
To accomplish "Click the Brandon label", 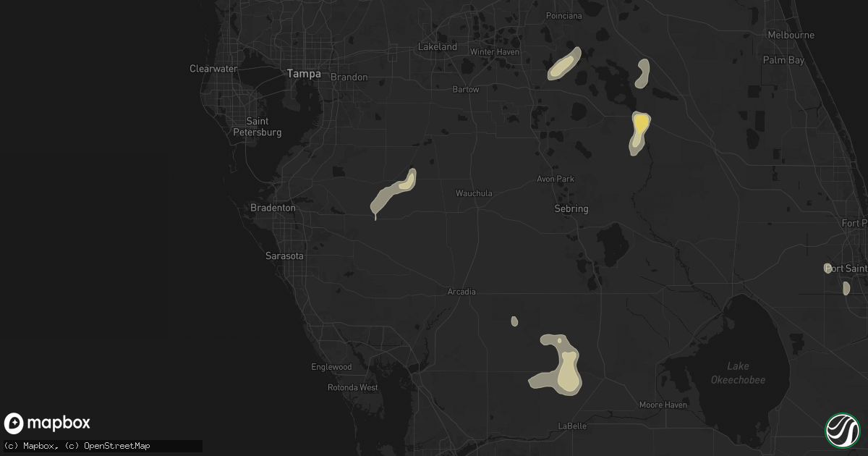I will coord(349,77).
